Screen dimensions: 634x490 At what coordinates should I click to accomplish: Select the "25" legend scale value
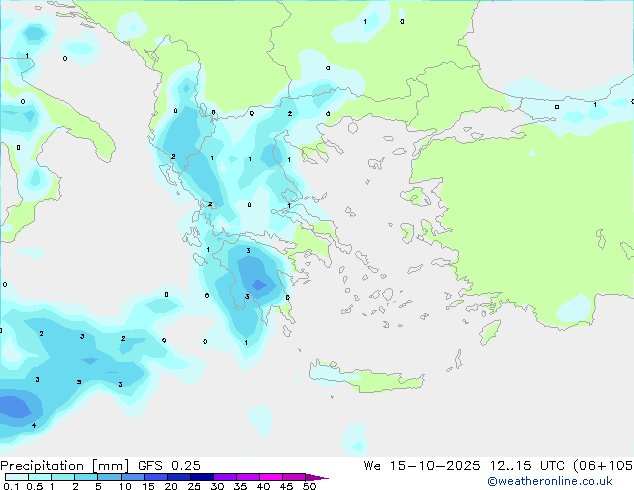tap(194, 486)
